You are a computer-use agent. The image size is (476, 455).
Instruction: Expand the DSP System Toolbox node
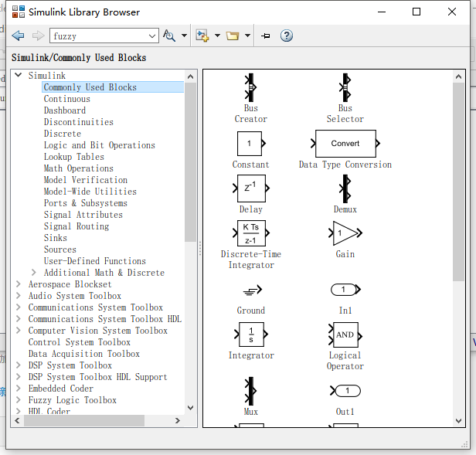point(19,365)
